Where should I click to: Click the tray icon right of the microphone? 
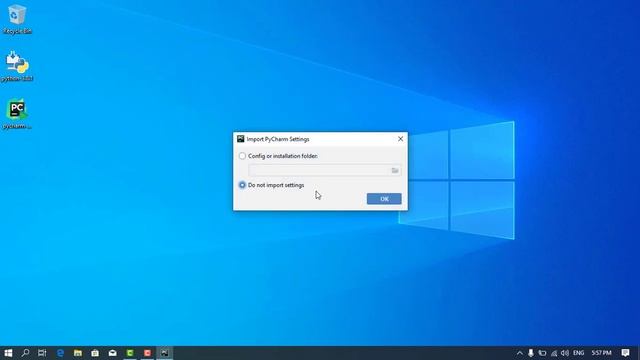(542, 353)
